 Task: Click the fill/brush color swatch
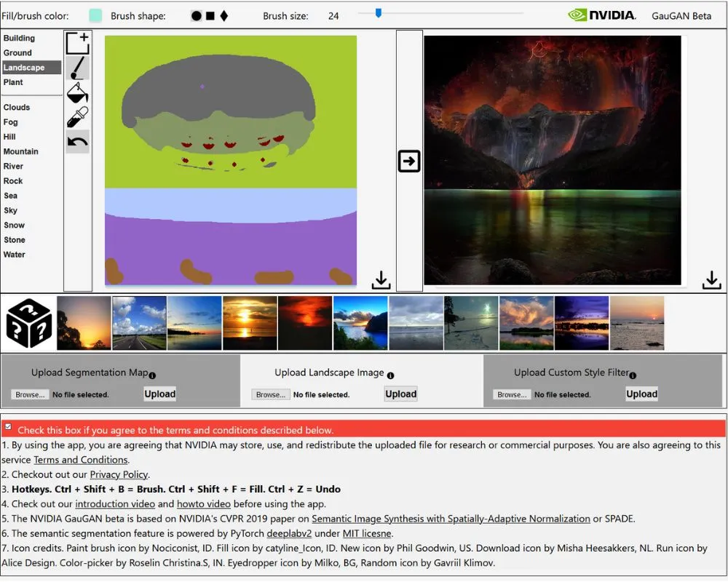(x=95, y=15)
